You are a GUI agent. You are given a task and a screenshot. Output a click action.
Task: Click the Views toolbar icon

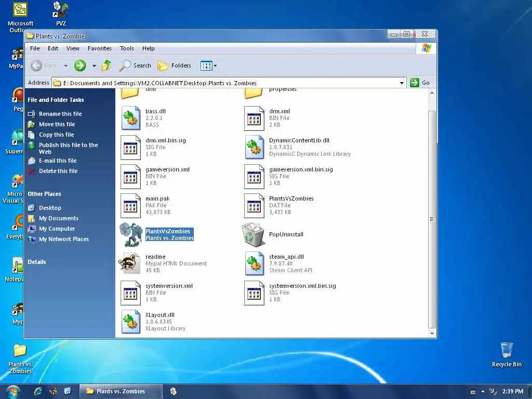(x=206, y=65)
